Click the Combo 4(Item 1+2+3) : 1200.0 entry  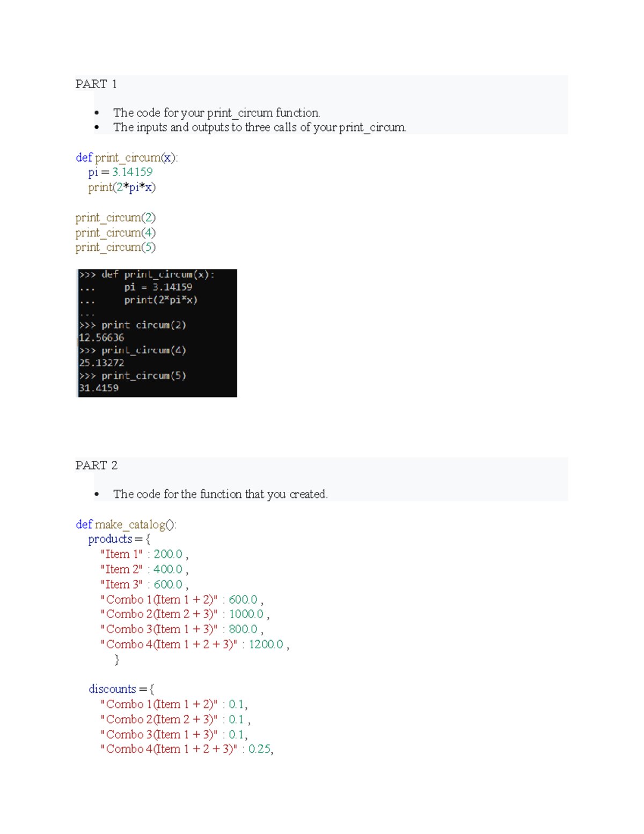click(x=195, y=644)
